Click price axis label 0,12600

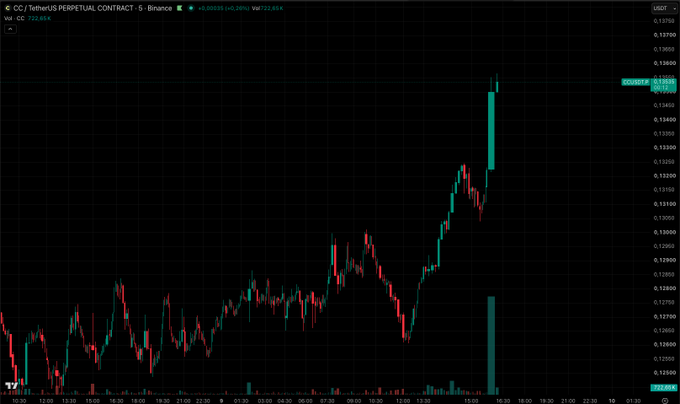tap(664, 345)
